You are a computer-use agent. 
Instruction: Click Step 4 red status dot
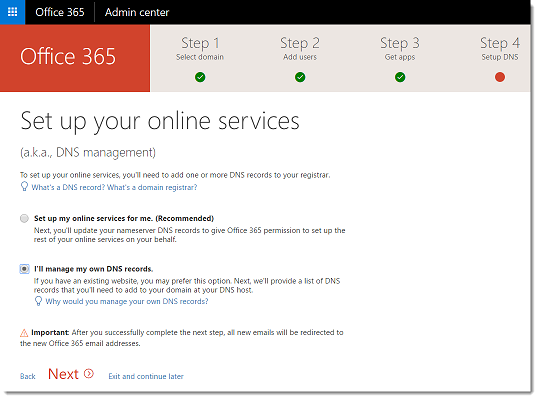500,77
